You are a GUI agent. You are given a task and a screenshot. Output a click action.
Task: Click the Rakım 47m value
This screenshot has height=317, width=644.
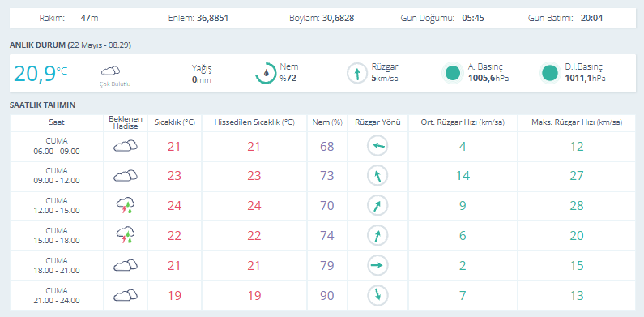(x=90, y=18)
